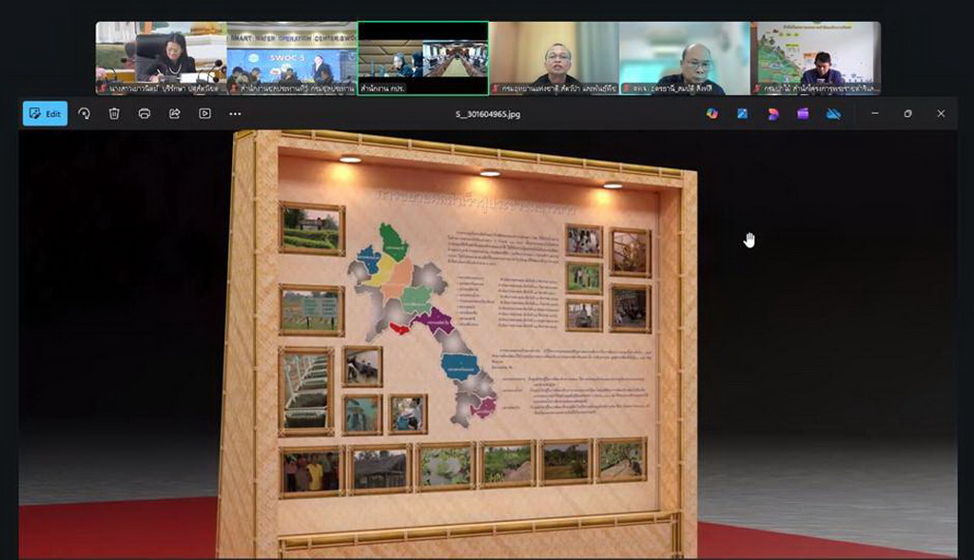Select the video tile with map poster
This screenshot has width=974, height=560.
coord(815,57)
